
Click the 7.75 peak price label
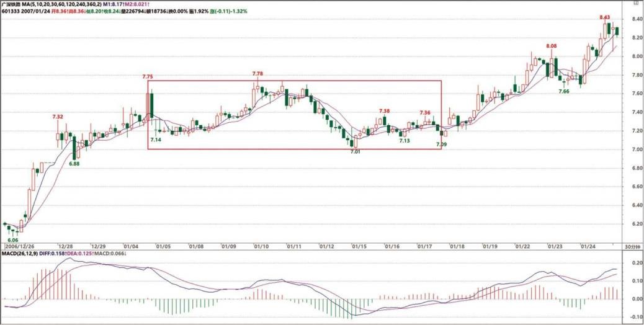point(147,76)
